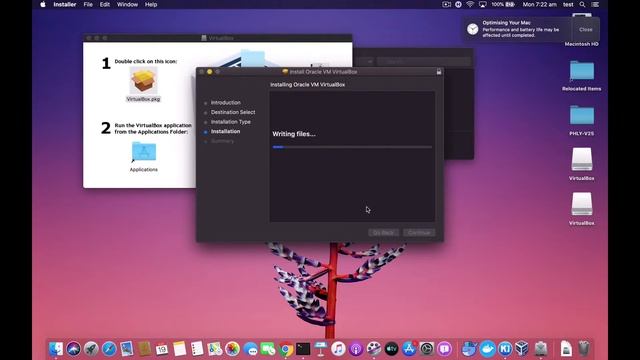Open Safari from the Dock
640x360 pixels.
click(109, 349)
